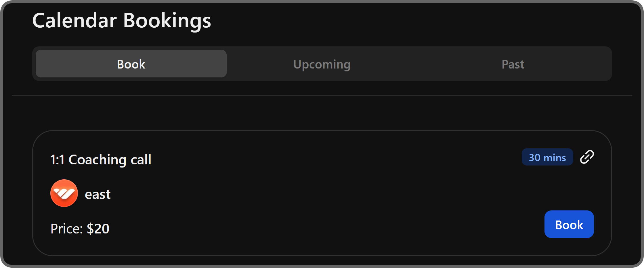Open the Past bookings tab
644x268 pixels.
[513, 64]
